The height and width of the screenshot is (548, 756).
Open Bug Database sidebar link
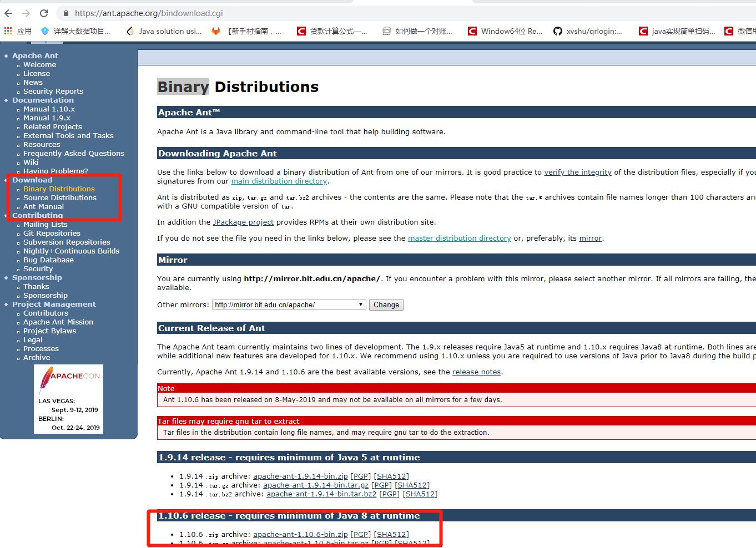point(48,260)
